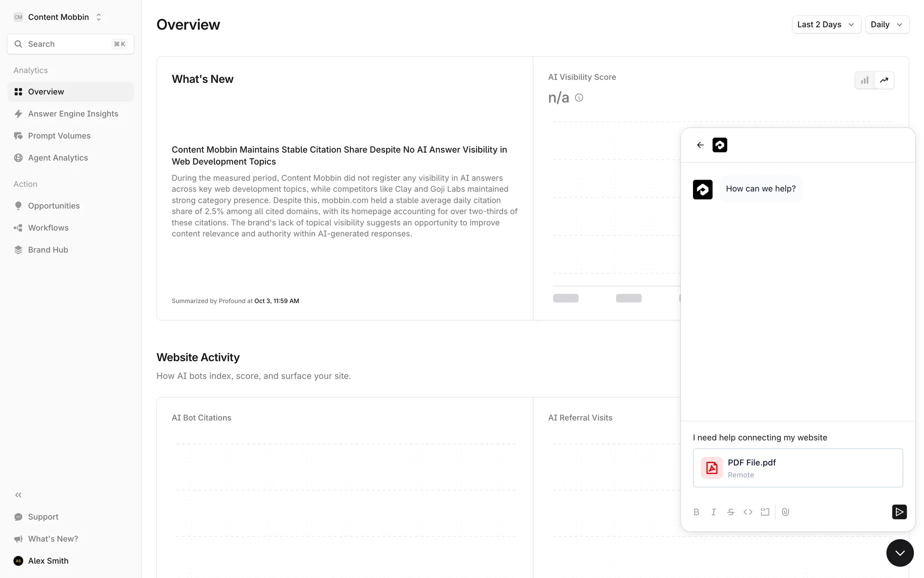Go to Prompt Volumes section
The height and width of the screenshot is (578, 924).
[x=59, y=136]
